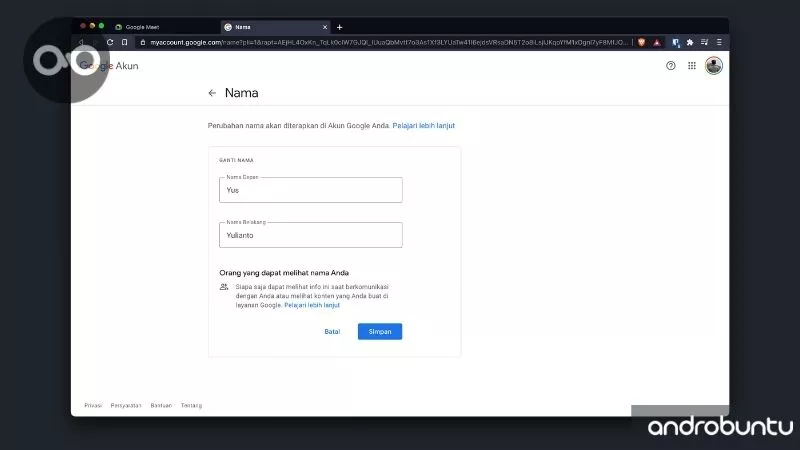Open the Google help question mark icon
This screenshot has height=450, width=800.
[670, 65]
